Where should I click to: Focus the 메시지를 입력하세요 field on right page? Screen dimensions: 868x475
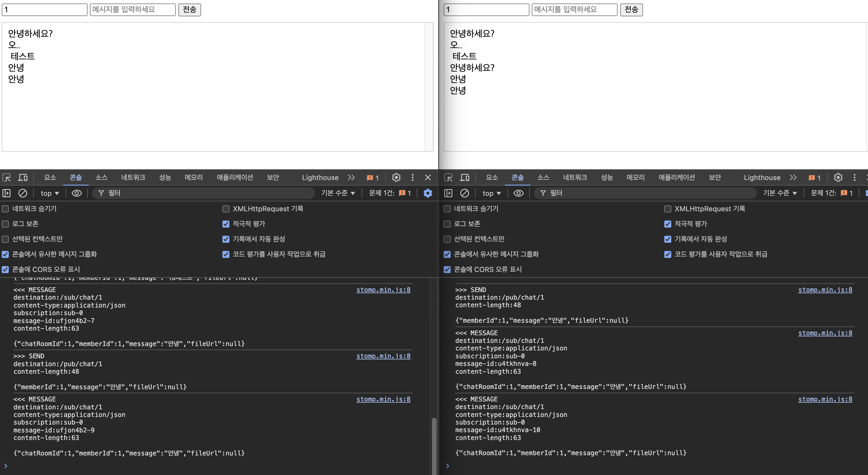pyautogui.click(x=574, y=9)
